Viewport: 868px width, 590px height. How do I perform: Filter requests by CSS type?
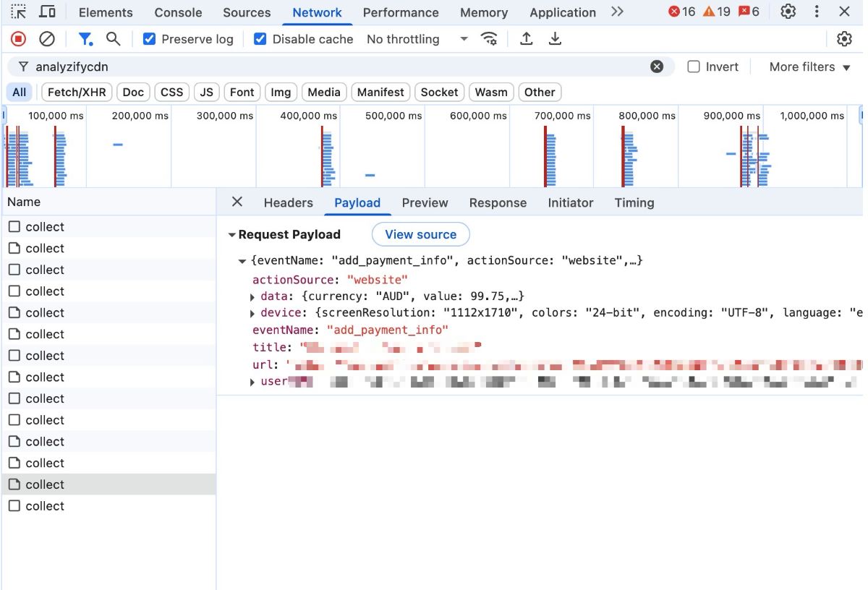[x=172, y=92]
